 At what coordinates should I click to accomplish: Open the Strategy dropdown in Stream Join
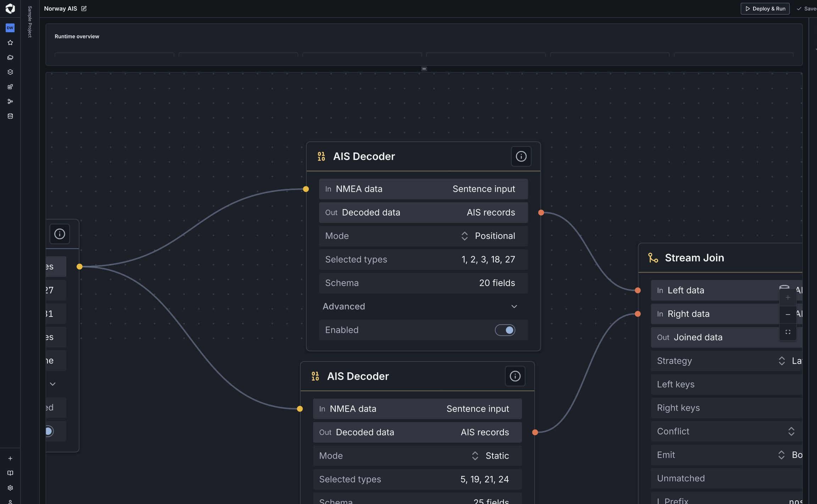pos(727,361)
